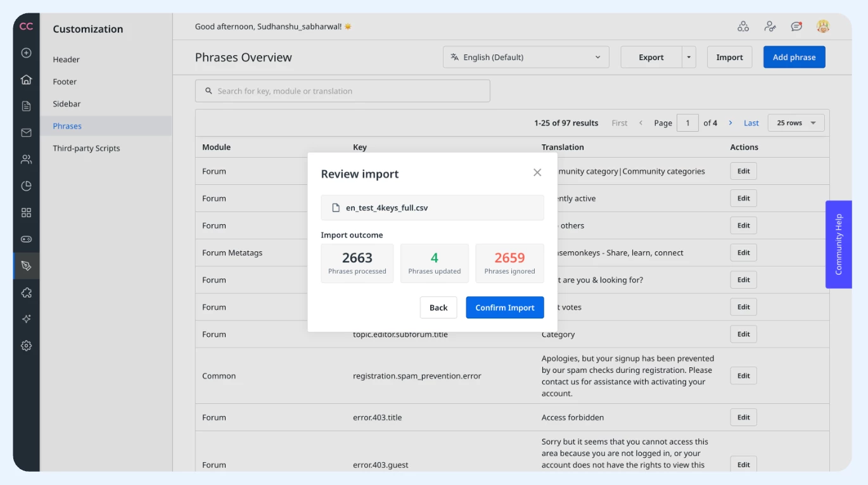Expand the Export split-button arrow

pos(689,57)
